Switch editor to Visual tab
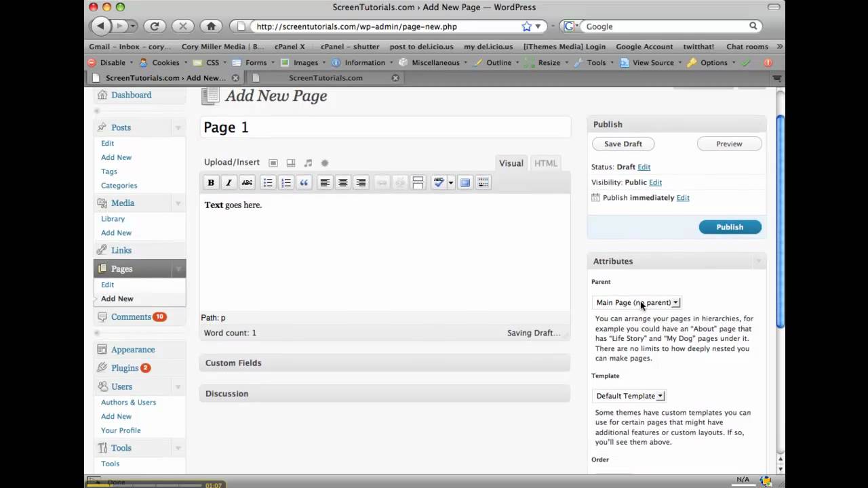 tap(511, 163)
